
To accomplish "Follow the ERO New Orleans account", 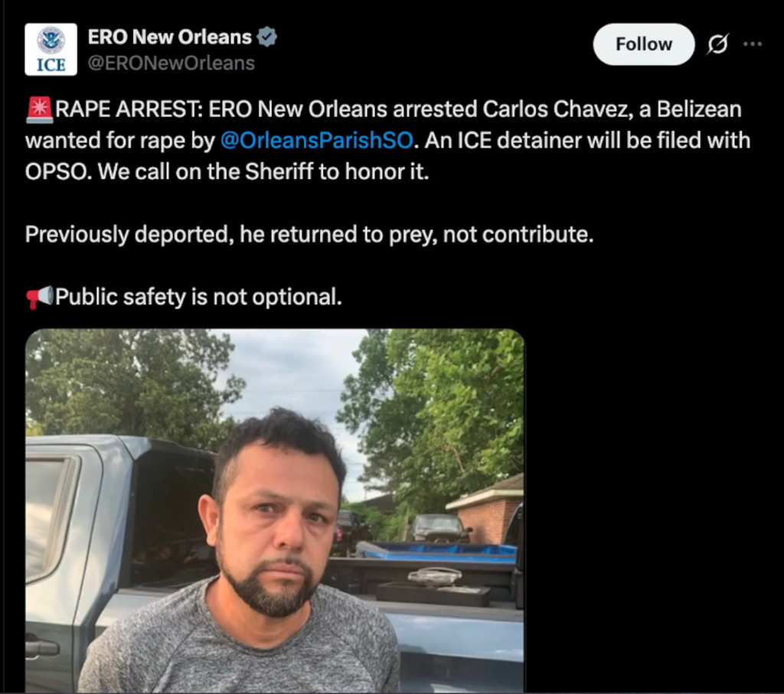I will (x=643, y=44).
